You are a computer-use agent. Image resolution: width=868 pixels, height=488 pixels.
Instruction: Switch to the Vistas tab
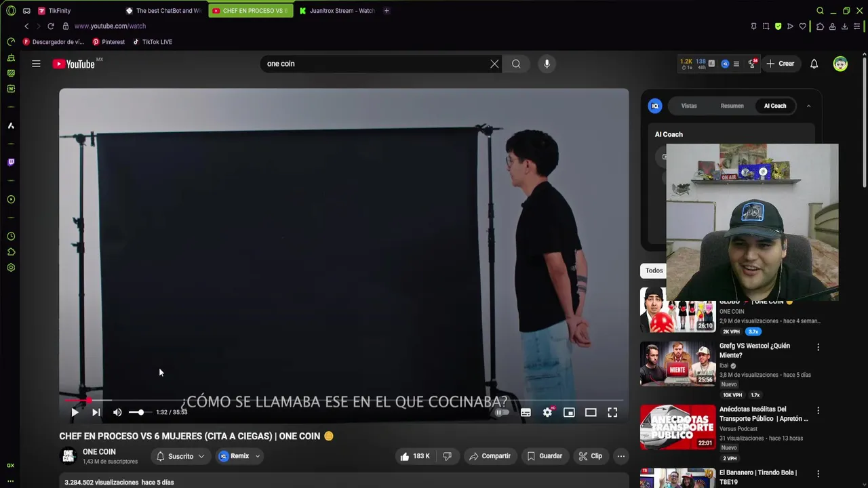tap(689, 106)
